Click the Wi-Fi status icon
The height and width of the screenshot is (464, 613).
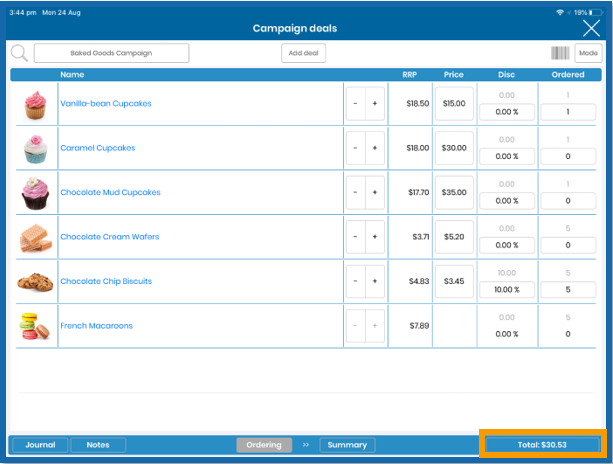coord(560,13)
